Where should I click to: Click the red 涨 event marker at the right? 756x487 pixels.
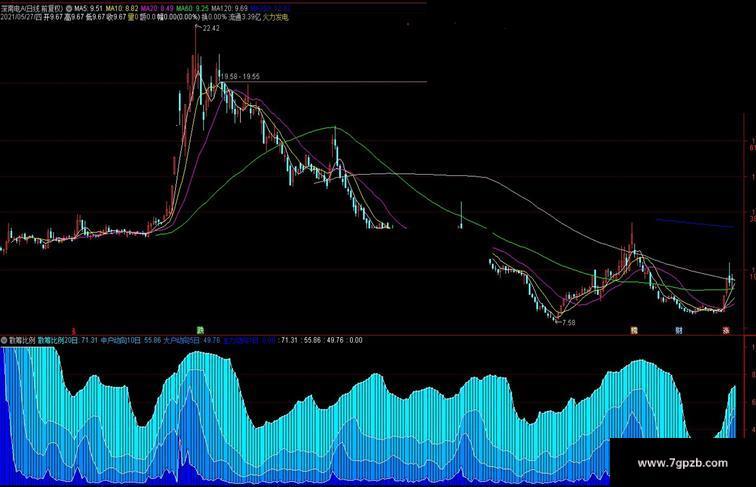[x=726, y=331]
